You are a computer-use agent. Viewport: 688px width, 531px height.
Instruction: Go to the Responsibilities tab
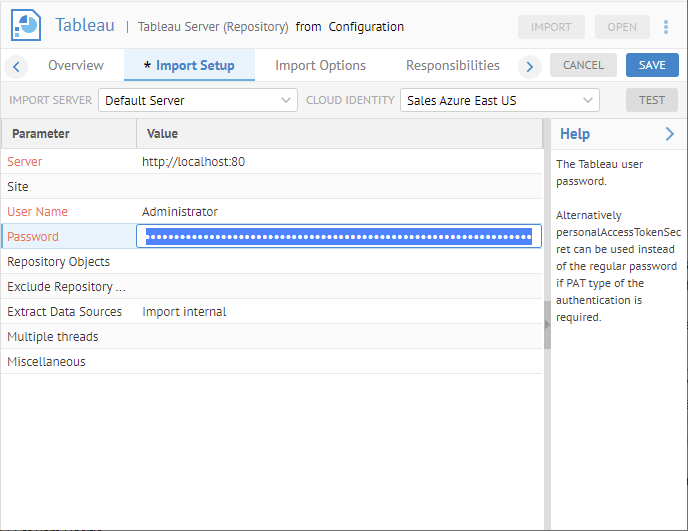click(452, 66)
